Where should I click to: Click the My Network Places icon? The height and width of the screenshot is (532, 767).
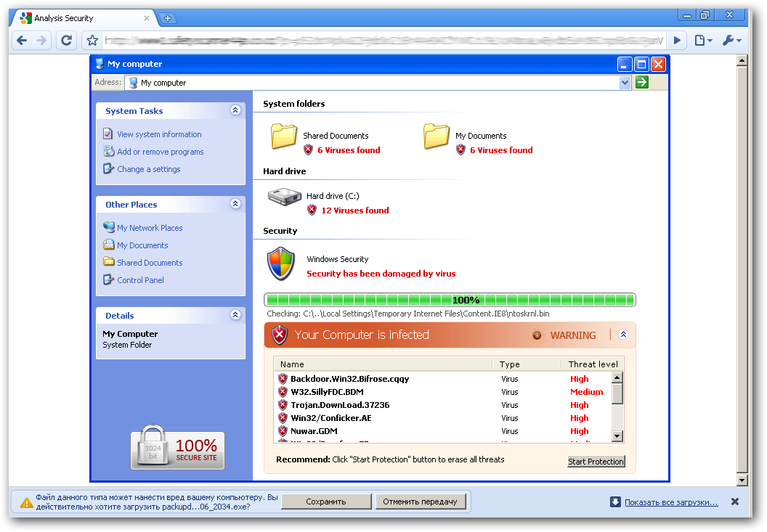(109, 227)
